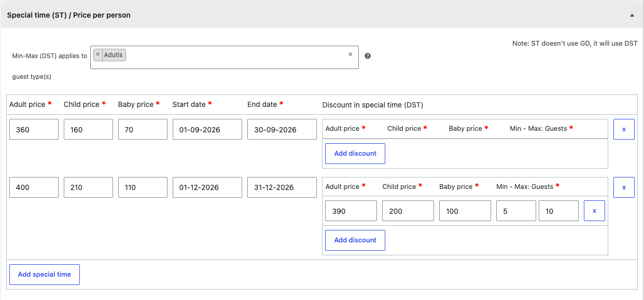
Task: Click the 'End date' column header
Action: point(265,104)
